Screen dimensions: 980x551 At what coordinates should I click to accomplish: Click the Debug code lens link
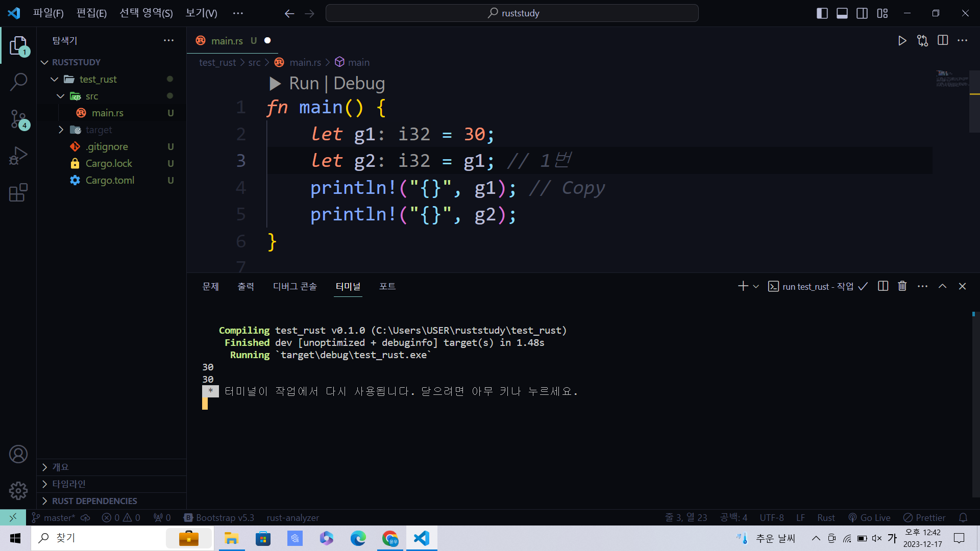pos(359,83)
